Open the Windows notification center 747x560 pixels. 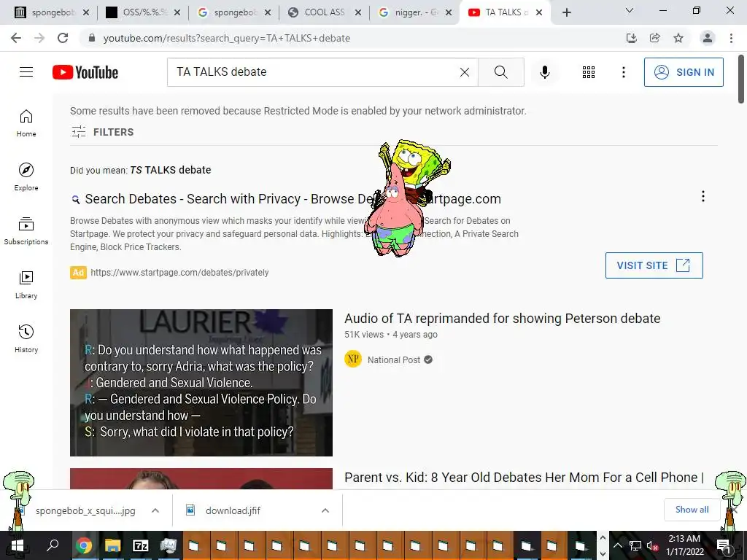coord(723,545)
